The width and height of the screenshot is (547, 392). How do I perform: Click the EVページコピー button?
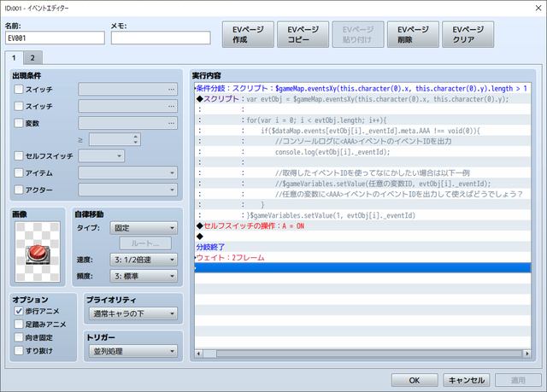pyautogui.click(x=303, y=34)
